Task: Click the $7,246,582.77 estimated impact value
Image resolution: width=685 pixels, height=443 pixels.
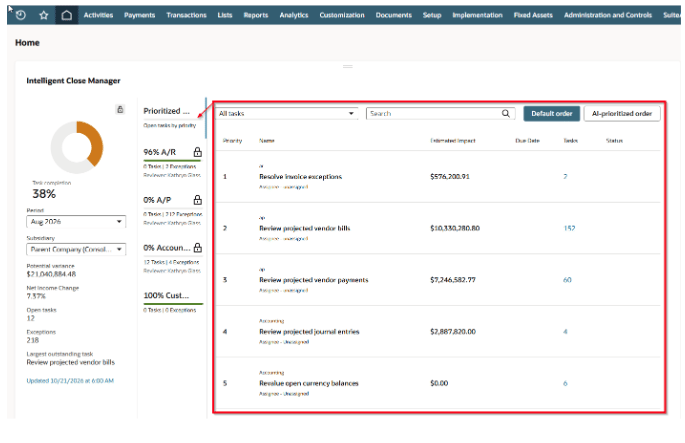Action: point(453,280)
